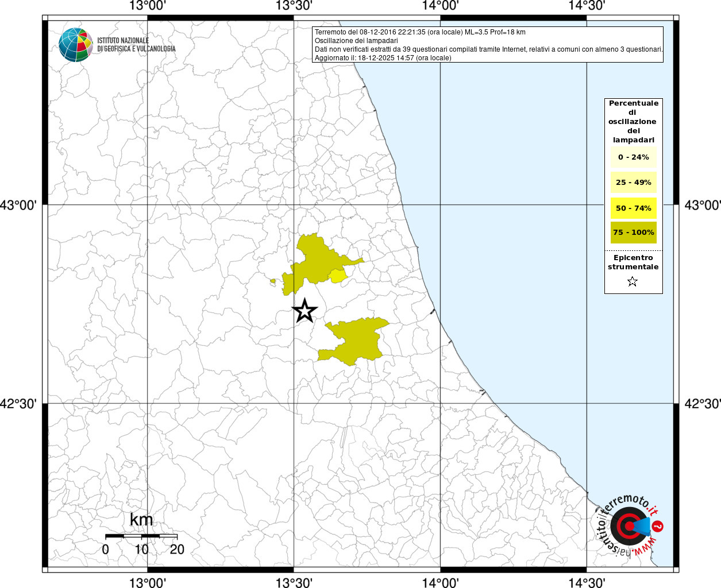
Task: Click the 'Oscillazione dei lampadari' subtitle line
Action: [356, 41]
